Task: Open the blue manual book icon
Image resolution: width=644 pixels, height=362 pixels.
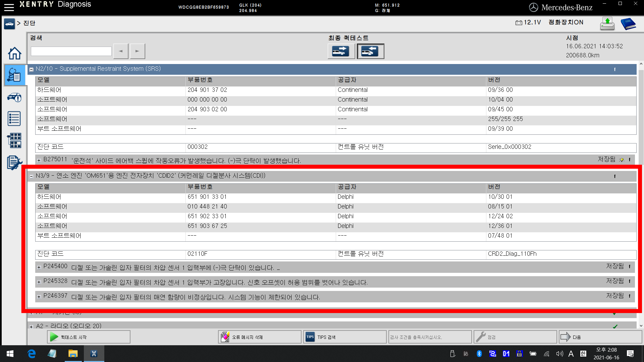Action: pyautogui.click(x=628, y=24)
